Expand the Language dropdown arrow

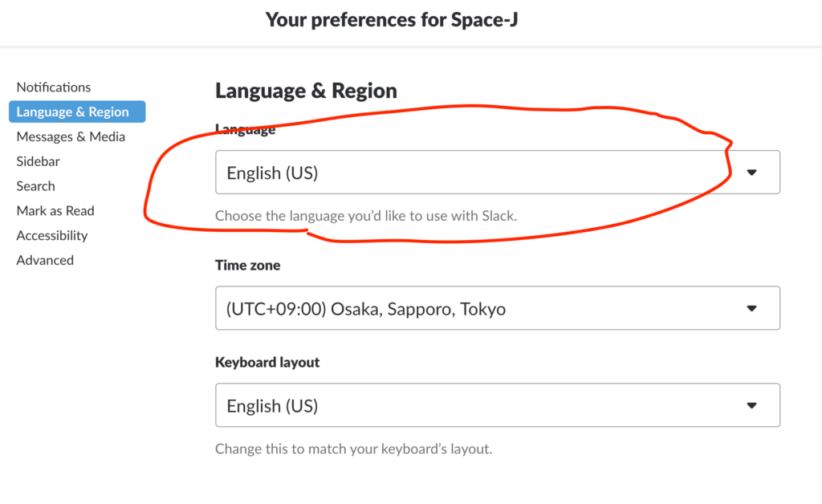point(751,173)
